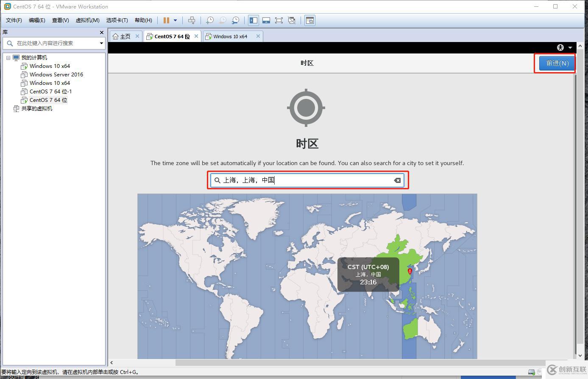Click the accessibility icon in the guest top bar

(x=560, y=48)
